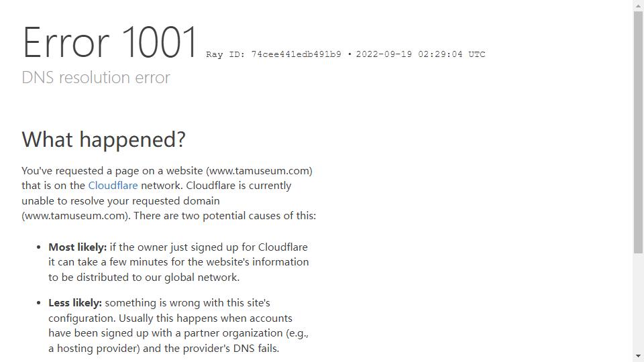The height and width of the screenshot is (362, 644).
Task: Click the What happened? heading
Action: (103, 139)
